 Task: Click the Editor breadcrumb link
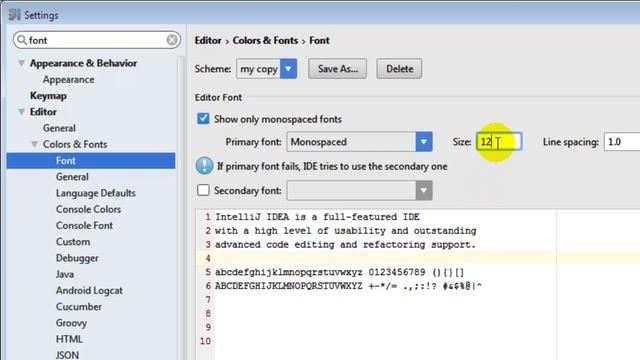click(x=208, y=40)
